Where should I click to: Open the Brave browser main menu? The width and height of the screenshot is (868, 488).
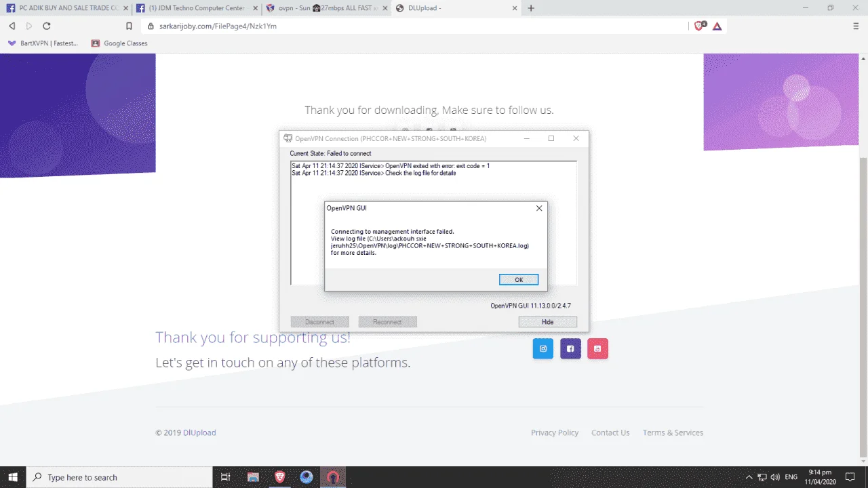tap(856, 26)
